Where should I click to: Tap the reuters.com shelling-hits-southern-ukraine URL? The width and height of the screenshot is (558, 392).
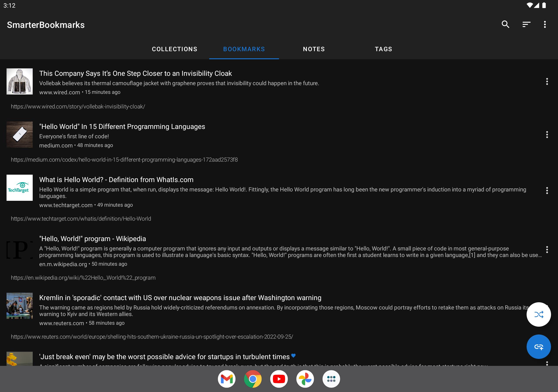point(152,337)
